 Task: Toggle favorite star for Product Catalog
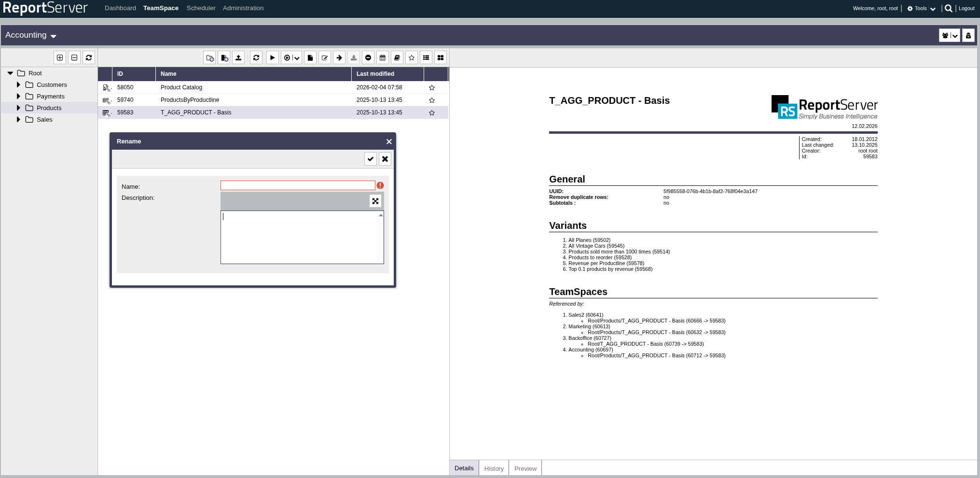(432, 88)
